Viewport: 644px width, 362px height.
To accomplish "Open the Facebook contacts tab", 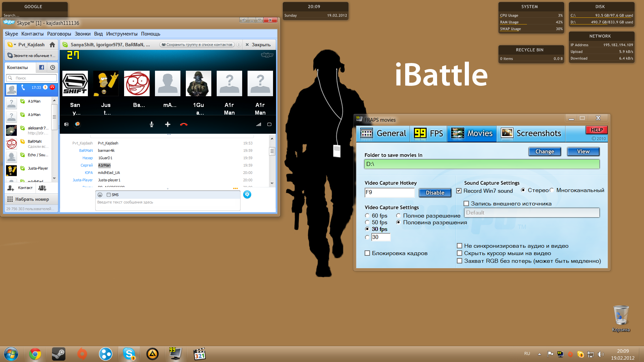I will coord(42,67).
